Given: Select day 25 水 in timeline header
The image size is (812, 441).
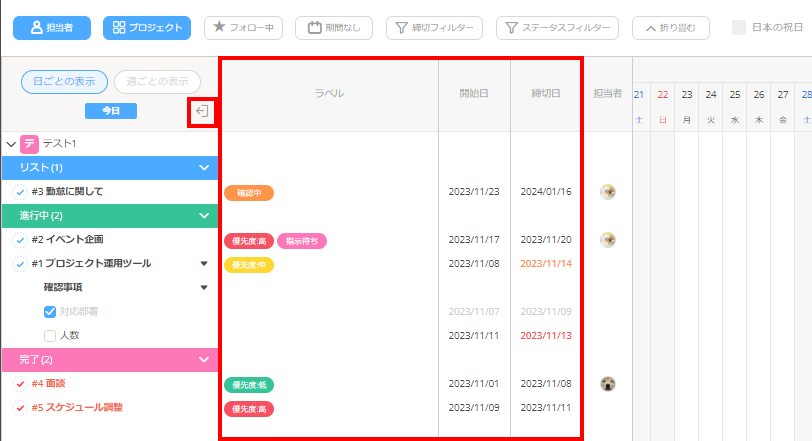Looking at the screenshot, I should (735, 107).
